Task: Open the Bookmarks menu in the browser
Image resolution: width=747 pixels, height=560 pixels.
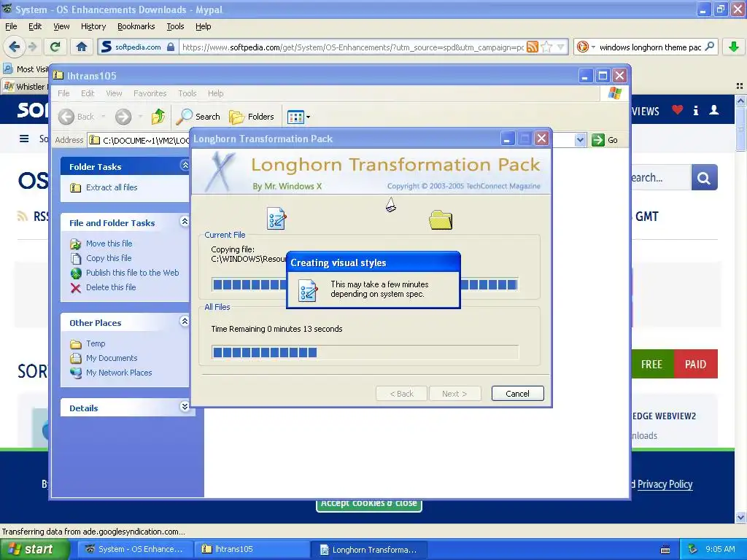Action: [136, 26]
